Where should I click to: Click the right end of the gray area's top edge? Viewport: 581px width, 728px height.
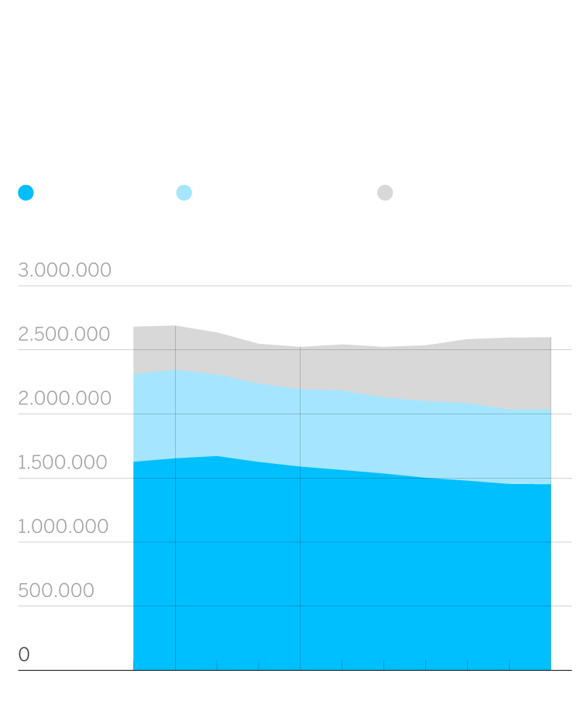click(550, 338)
